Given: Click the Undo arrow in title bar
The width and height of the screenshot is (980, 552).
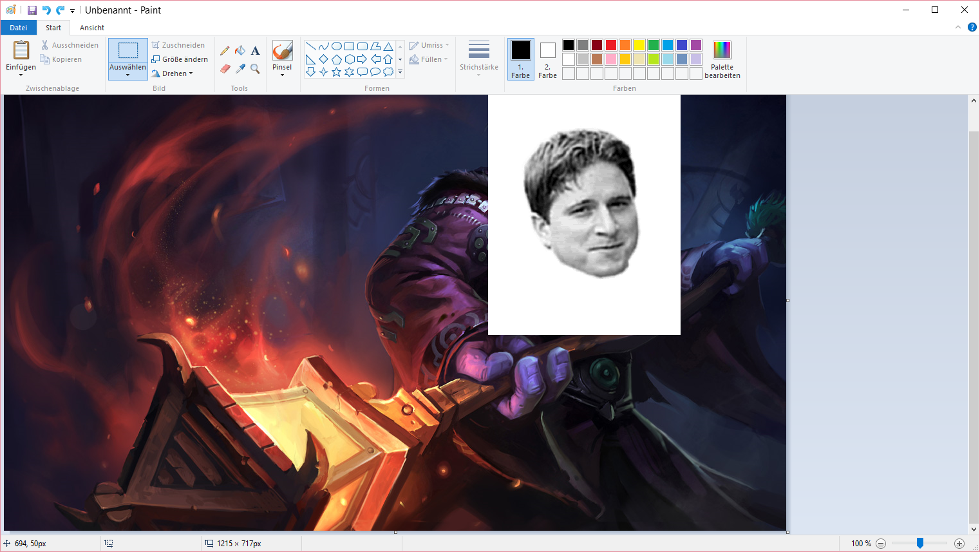Looking at the screenshot, I should point(46,10).
